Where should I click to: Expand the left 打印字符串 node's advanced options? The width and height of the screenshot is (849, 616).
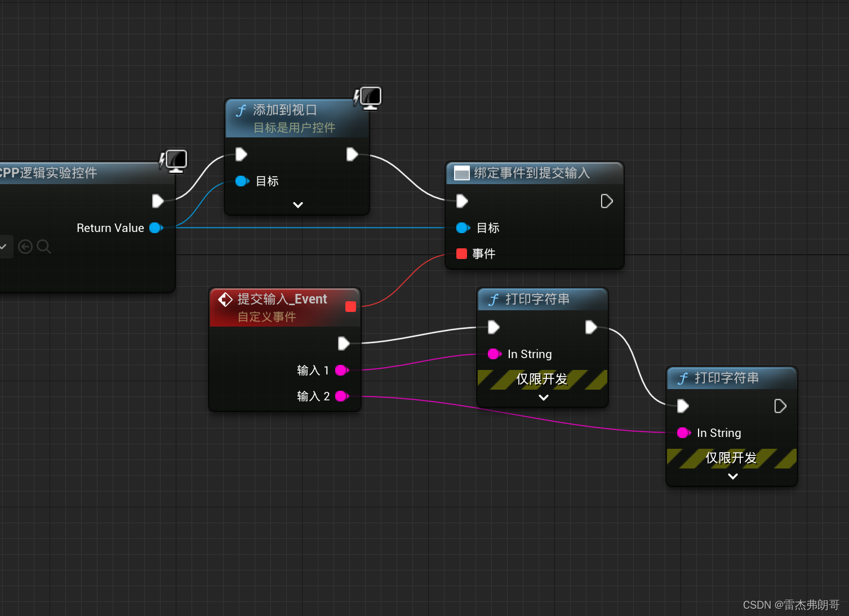click(x=544, y=398)
